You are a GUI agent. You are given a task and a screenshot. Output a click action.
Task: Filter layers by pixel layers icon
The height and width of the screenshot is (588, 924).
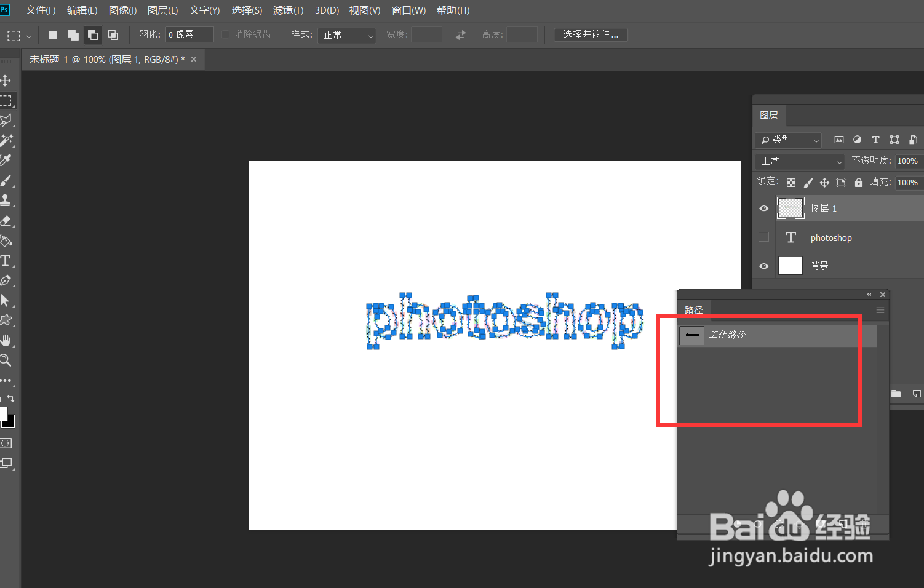point(839,140)
